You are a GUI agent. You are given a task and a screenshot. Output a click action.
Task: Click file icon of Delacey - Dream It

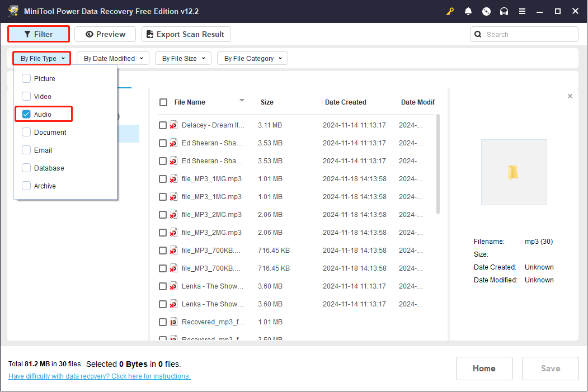click(173, 125)
